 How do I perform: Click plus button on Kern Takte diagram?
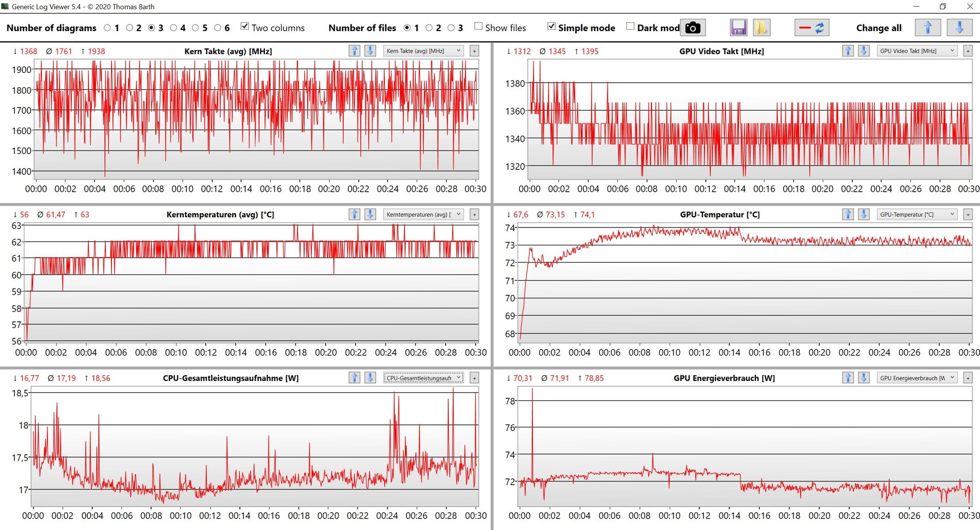tap(474, 51)
